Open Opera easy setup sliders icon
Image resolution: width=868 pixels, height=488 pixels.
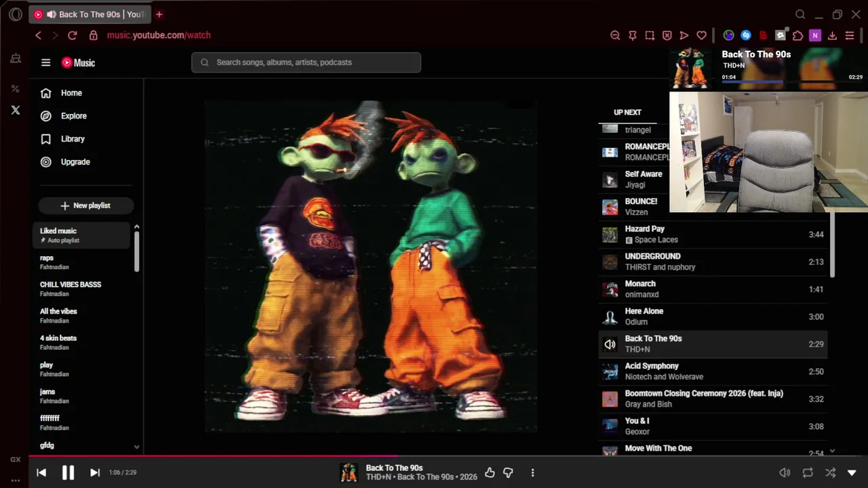point(850,35)
